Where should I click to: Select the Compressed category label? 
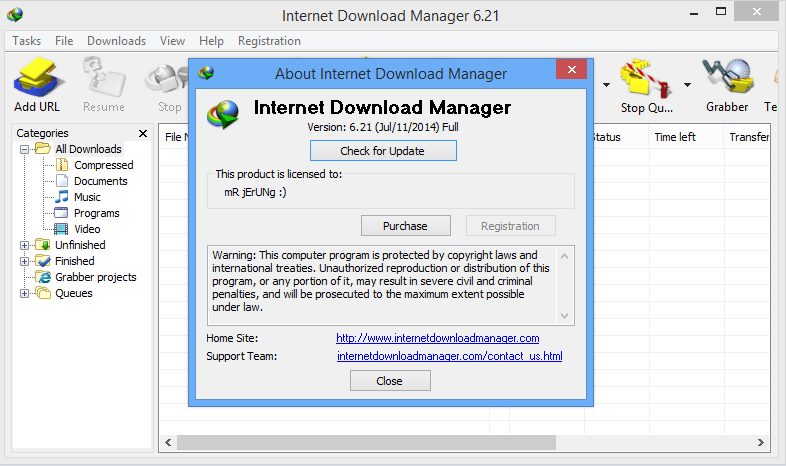[104, 165]
